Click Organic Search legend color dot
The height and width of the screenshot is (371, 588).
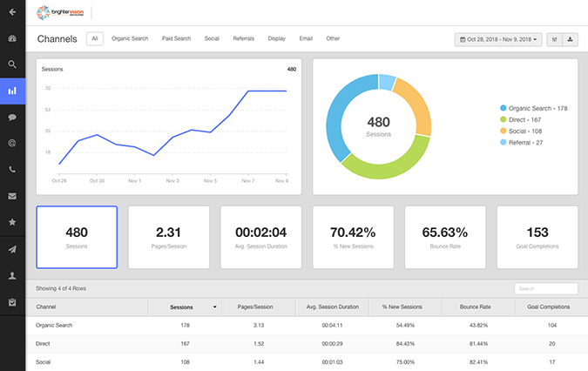(x=504, y=108)
